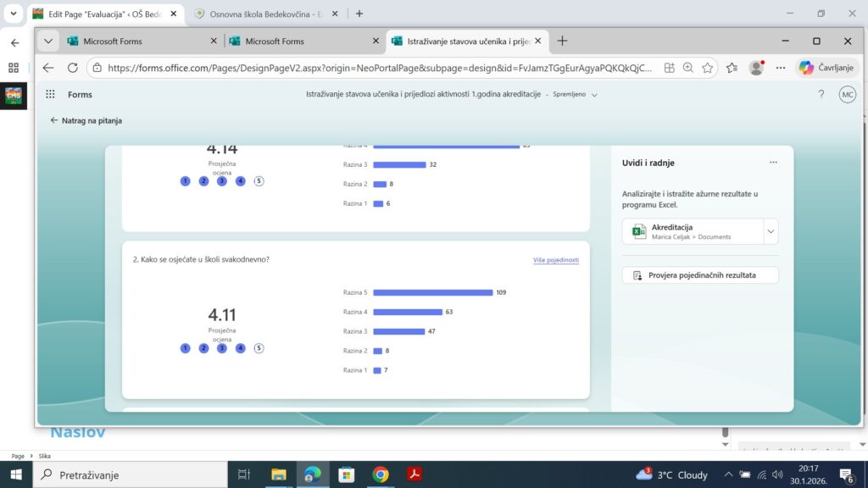
Task: Select rating circle 5 under 4.11
Action: click(x=259, y=348)
